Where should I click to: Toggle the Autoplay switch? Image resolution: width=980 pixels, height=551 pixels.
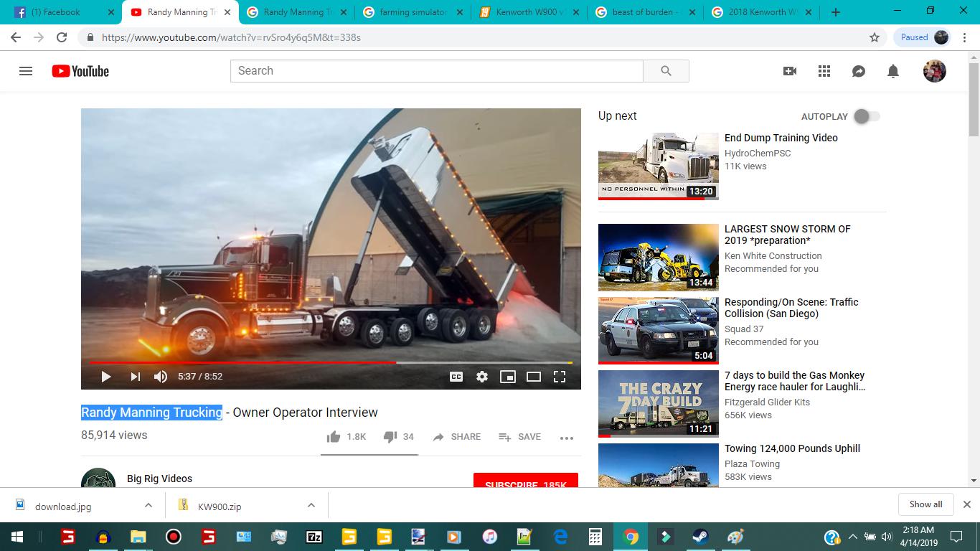867,116
